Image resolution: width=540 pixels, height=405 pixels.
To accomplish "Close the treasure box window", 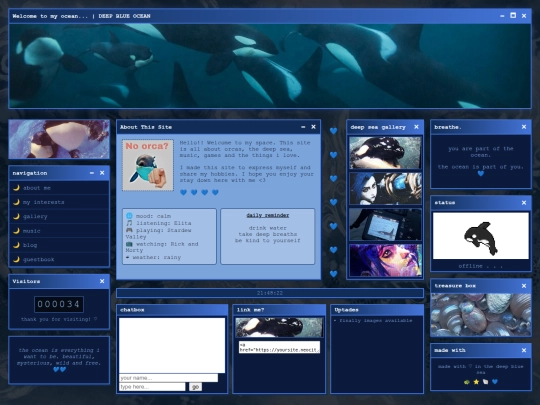I will tap(524, 286).
